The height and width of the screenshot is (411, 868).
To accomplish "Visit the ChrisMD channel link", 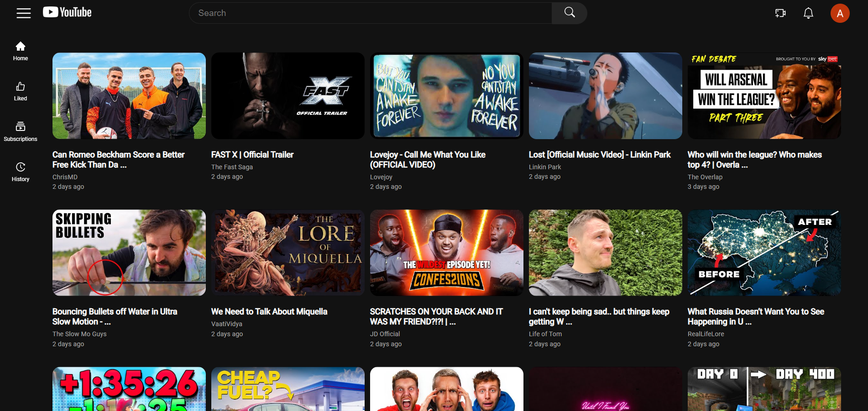I will [x=65, y=177].
